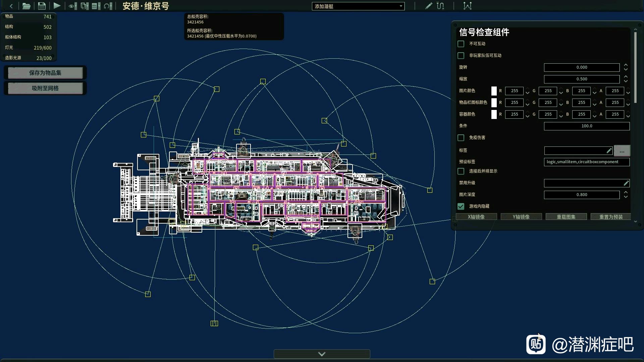Click the 物品 741 count row

(29, 16)
